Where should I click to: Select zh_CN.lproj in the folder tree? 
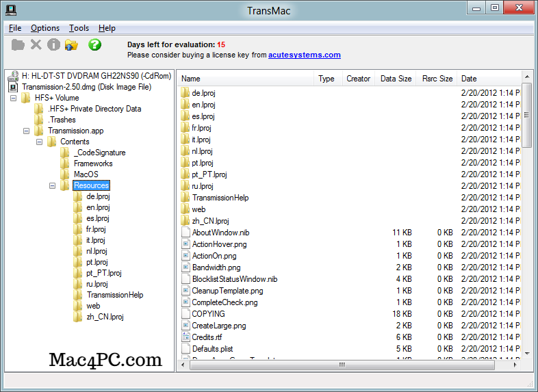click(105, 317)
